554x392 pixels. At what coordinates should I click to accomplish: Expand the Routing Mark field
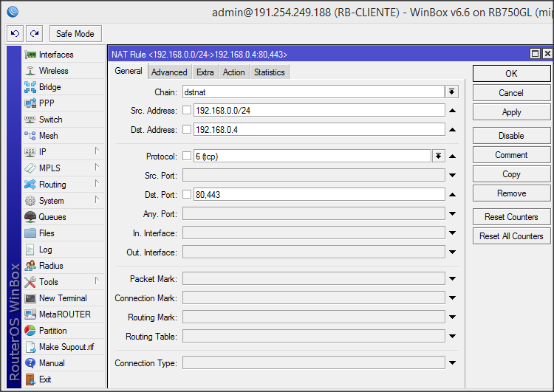point(452,317)
